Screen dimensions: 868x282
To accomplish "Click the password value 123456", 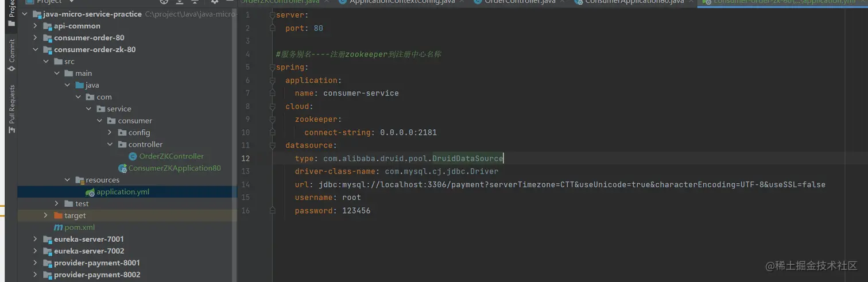I will click(356, 211).
